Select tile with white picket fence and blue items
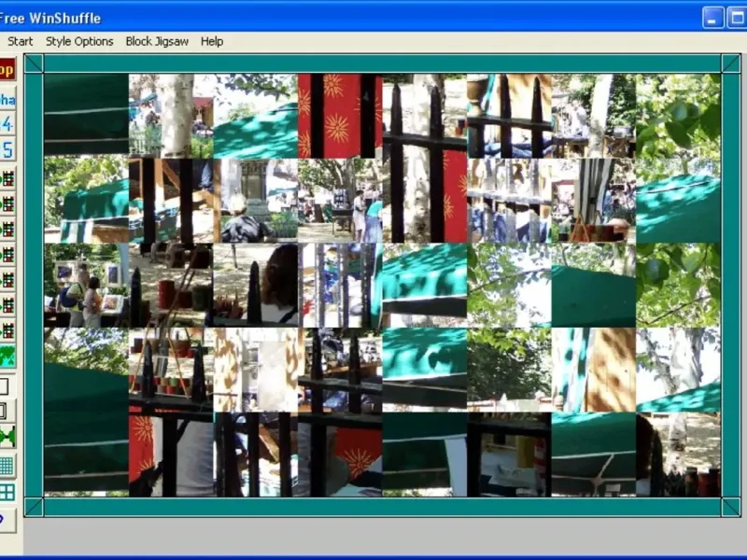Screen dimensions: 747x560 tap(509, 201)
